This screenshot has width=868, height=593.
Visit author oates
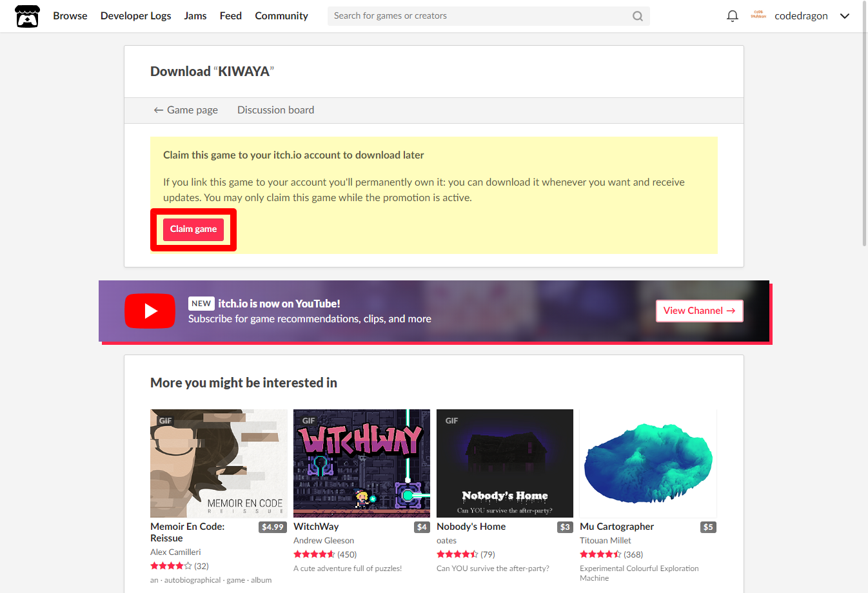[446, 541]
